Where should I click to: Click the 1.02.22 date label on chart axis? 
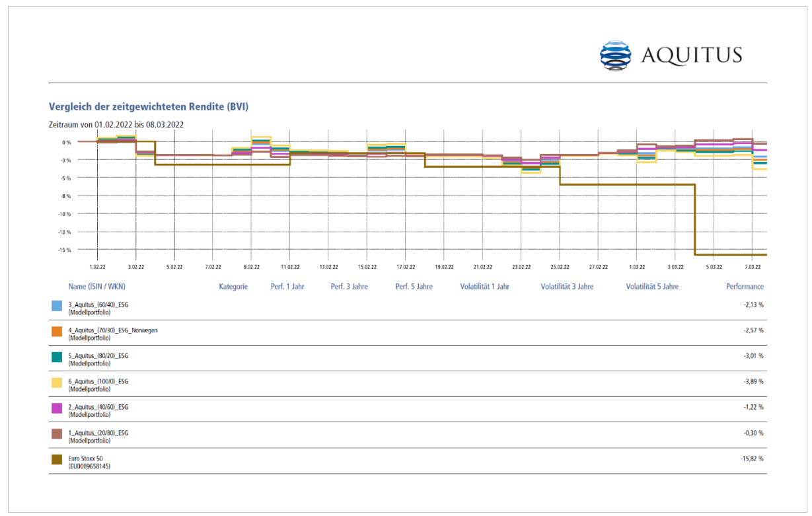97,267
